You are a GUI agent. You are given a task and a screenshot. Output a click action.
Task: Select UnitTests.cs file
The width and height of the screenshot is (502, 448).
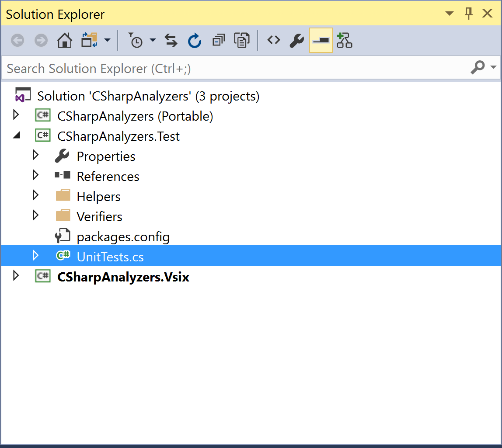click(111, 257)
